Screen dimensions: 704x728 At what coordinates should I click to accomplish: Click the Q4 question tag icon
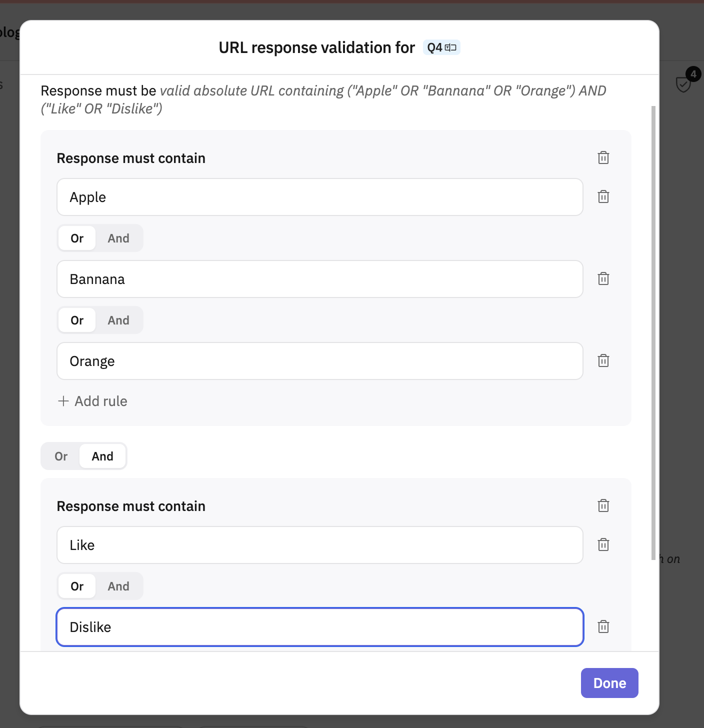(450, 47)
